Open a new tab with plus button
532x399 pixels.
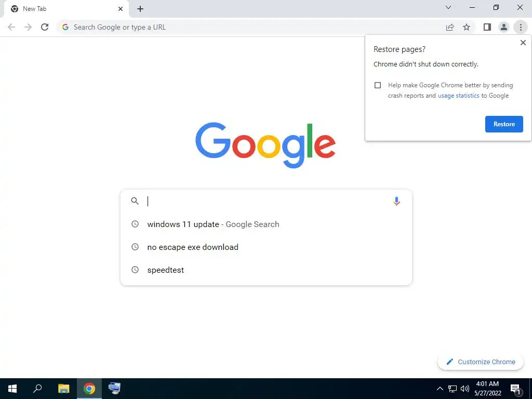point(140,9)
